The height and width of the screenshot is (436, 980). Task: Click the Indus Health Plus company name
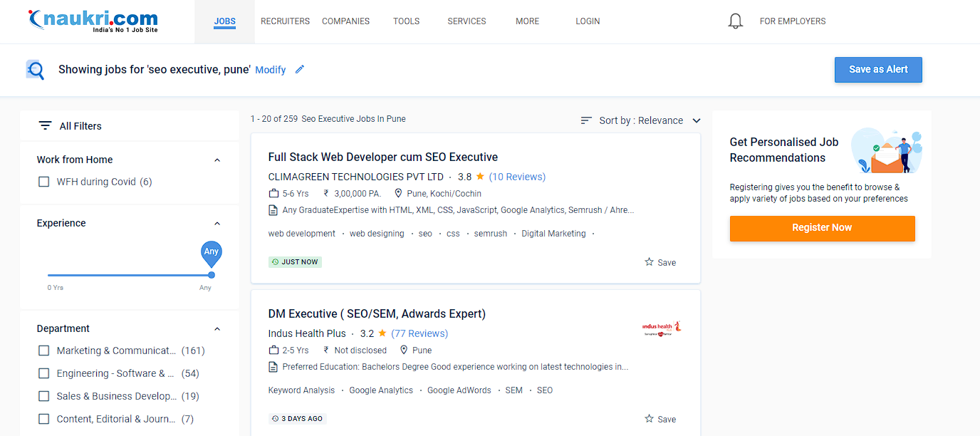coord(307,333)
